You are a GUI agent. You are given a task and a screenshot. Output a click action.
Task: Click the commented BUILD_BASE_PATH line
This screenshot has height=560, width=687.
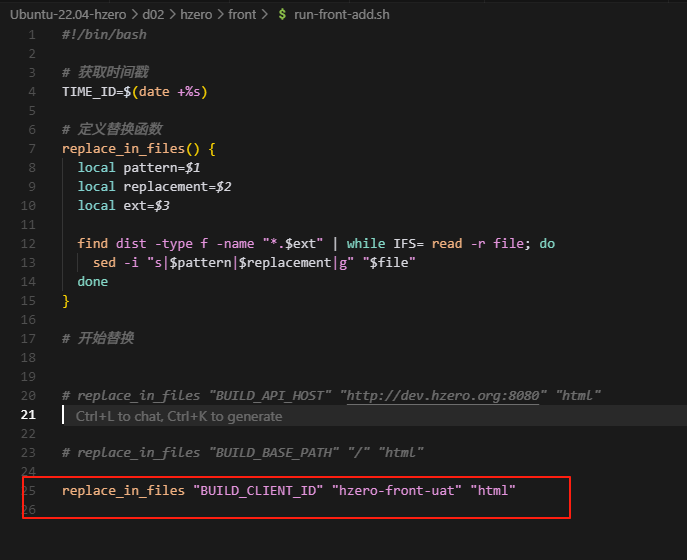tap(243, 453)
